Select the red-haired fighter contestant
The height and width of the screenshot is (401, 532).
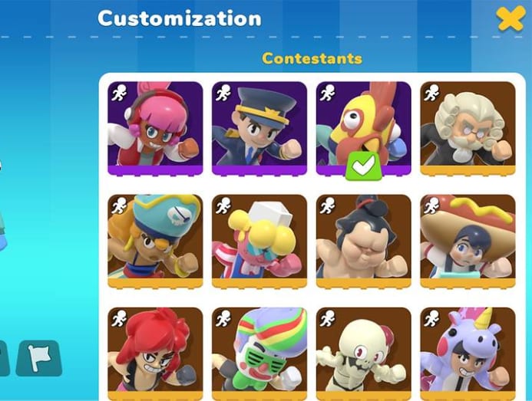[x=155, y=354]
